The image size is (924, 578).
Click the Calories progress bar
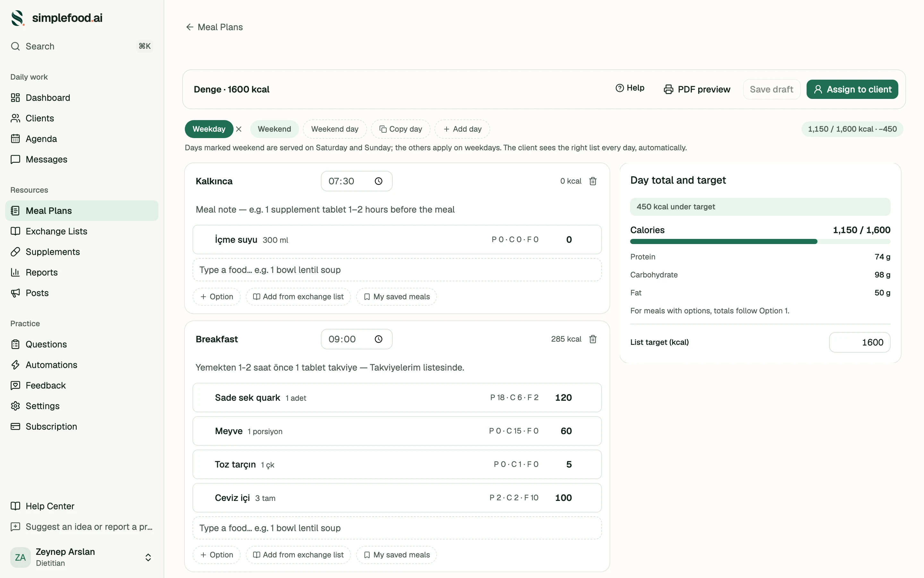[760, 241]
